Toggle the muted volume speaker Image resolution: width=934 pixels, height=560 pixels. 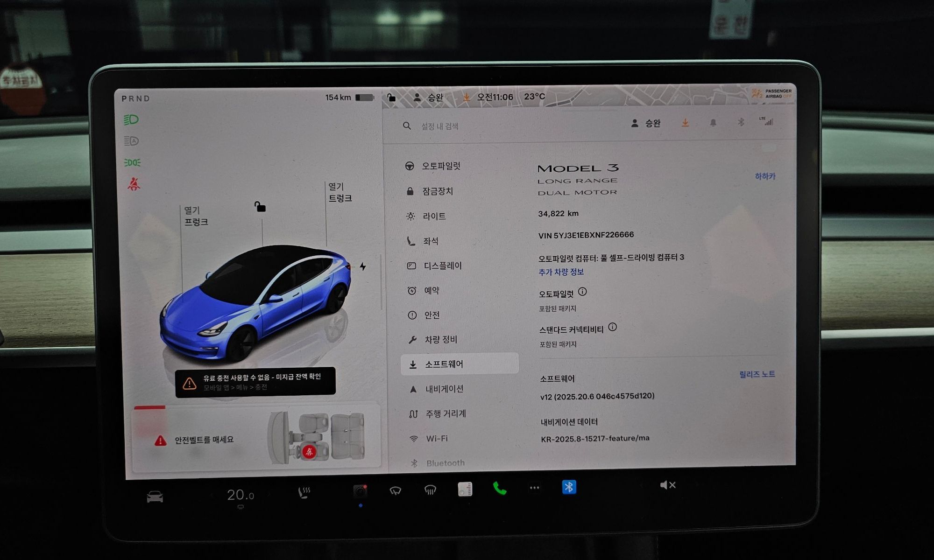667,485
